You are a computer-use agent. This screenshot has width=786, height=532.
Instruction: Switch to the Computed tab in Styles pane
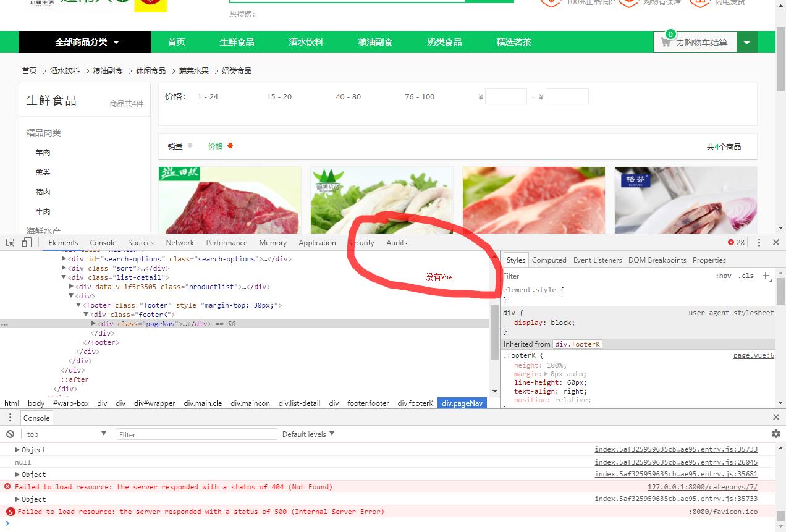point(549,260)
